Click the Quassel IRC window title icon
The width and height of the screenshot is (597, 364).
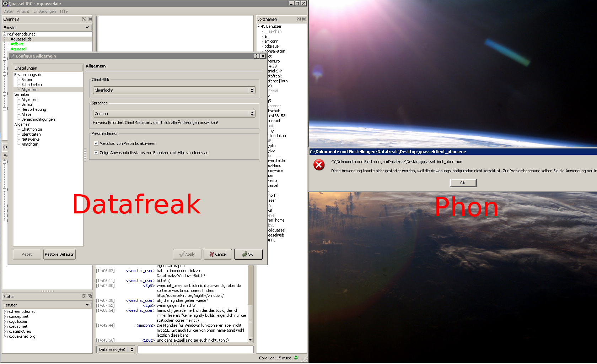(5, 4)
